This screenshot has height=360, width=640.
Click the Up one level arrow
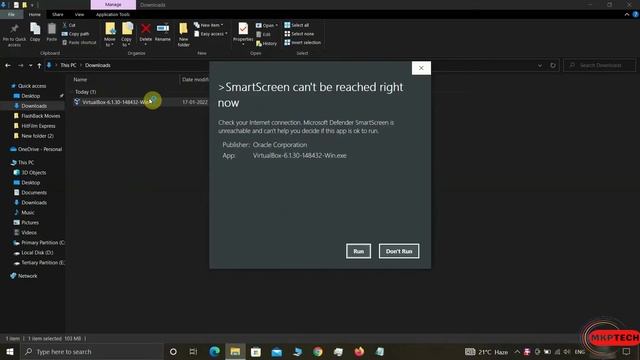(39, 65)
